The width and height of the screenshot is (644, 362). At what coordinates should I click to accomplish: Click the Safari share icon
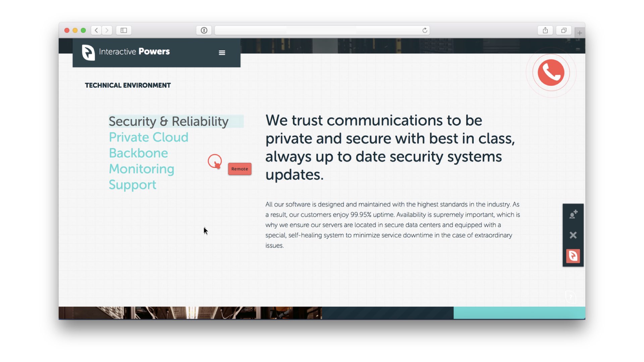click(545, 31)
